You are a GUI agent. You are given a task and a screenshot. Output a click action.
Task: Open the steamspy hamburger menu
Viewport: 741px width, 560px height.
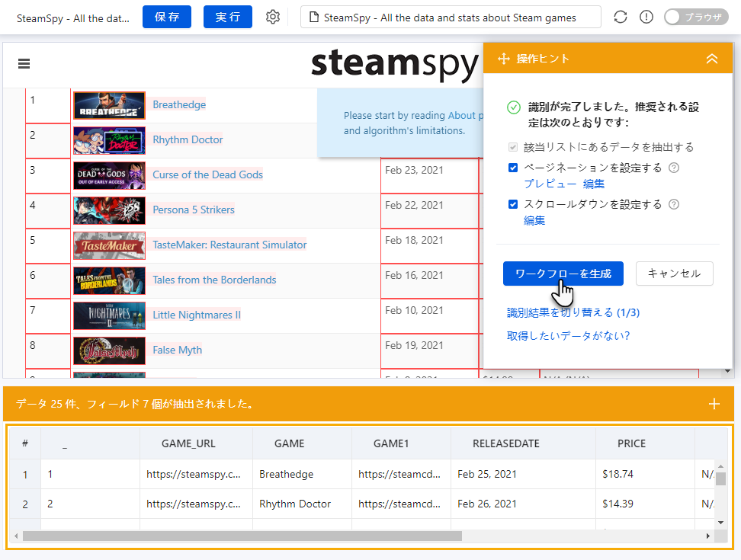[24, 64]
